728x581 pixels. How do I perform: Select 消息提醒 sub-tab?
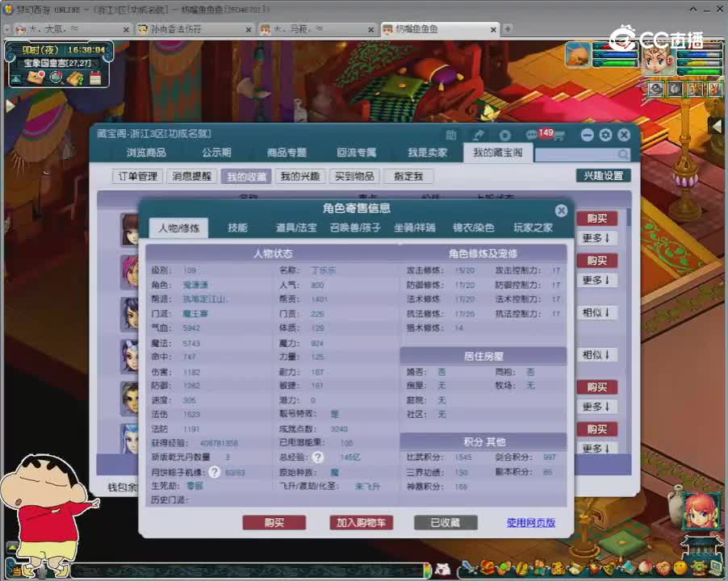coord(192,177)
